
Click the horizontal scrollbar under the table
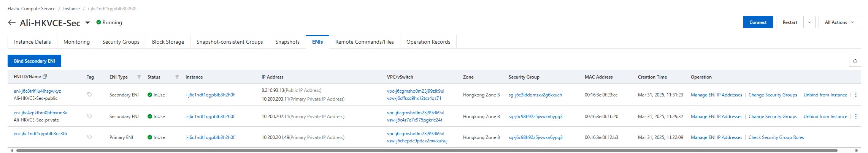click(427, 151)
